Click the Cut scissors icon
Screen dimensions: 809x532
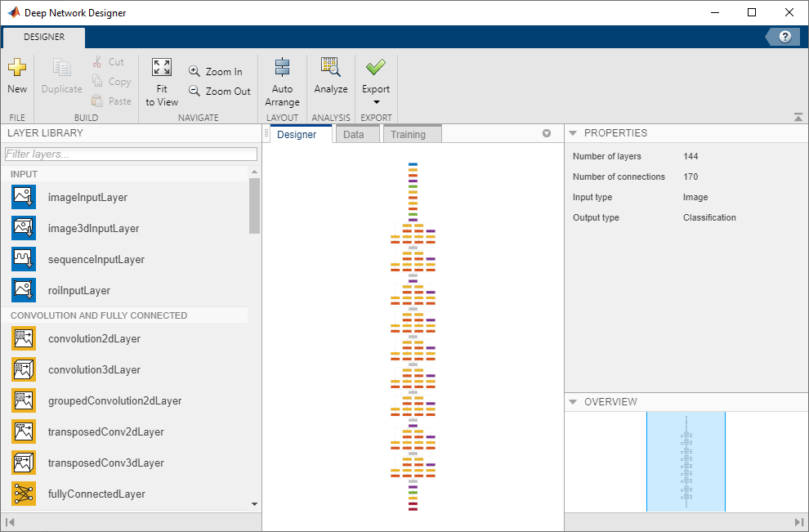[x=97, y=62]
